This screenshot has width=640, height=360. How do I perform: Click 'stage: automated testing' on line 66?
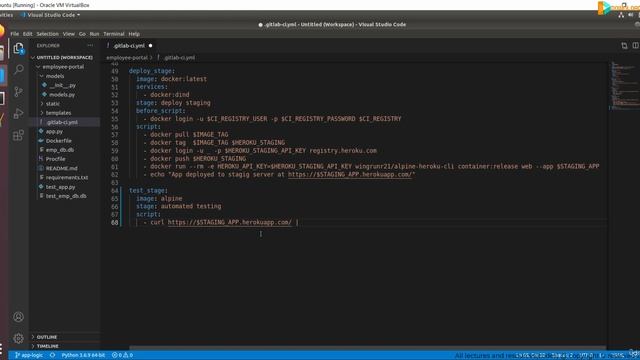coord(178,207)
